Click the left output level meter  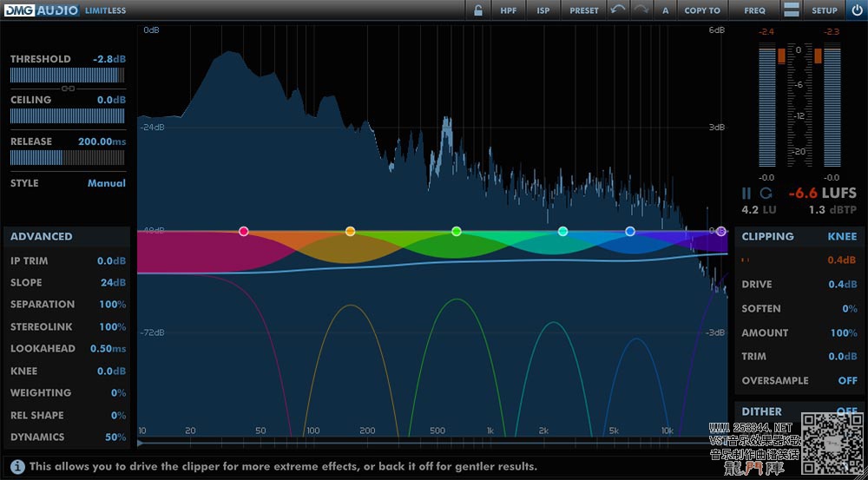(767, 108)
